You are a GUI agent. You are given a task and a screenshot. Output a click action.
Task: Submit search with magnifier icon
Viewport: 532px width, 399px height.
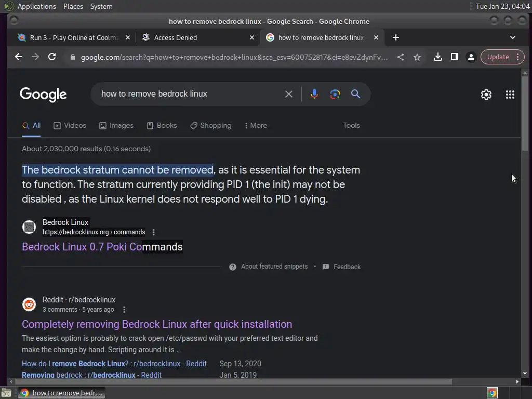[x=355, y=94]
